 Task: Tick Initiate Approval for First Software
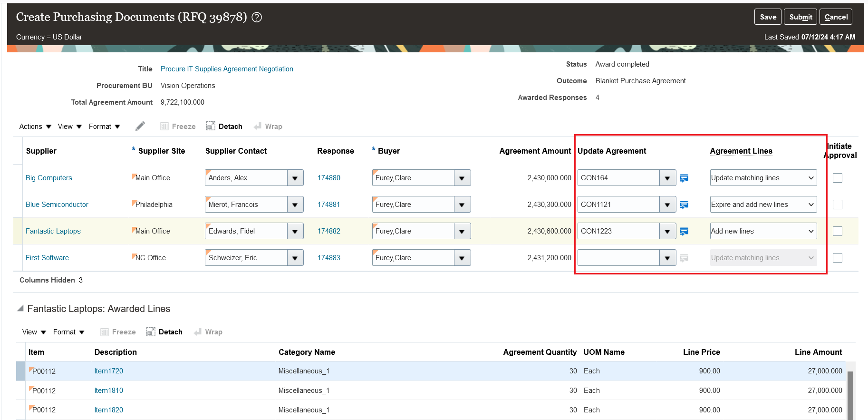pyautogui.click(x=838, y=258)
